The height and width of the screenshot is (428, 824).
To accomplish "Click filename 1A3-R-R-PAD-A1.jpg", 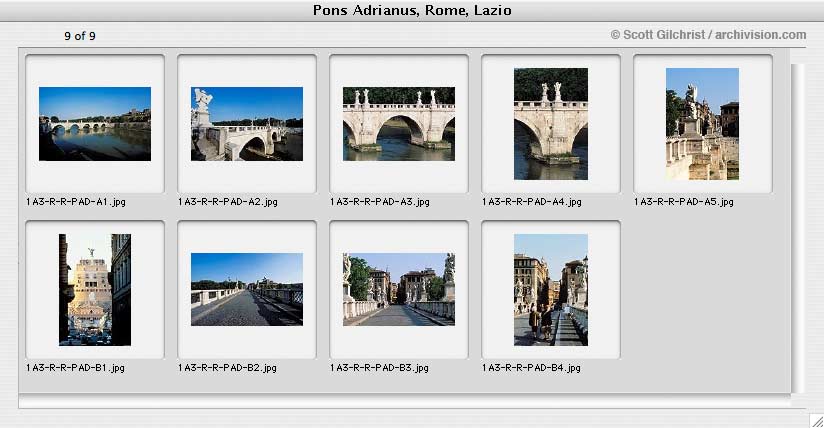I will click(x=76, y=202).
